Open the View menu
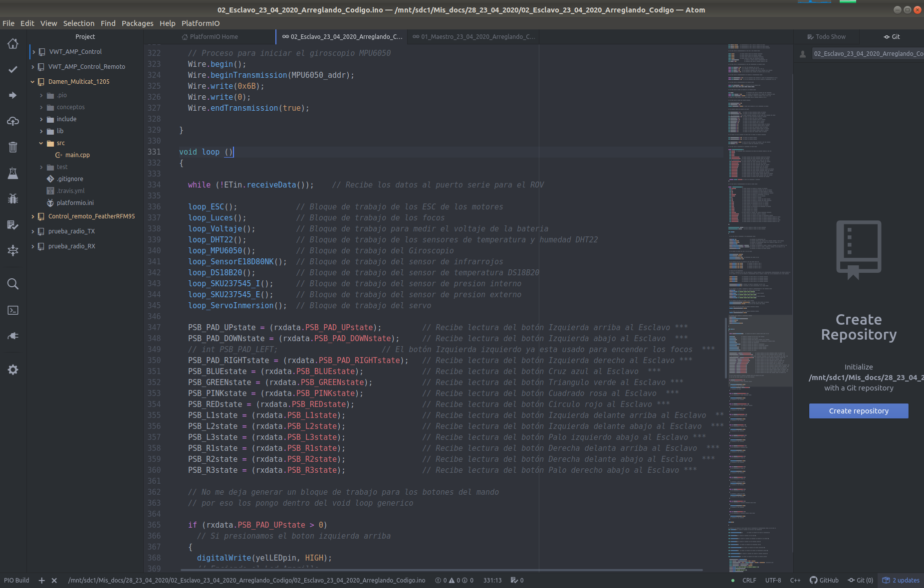Viewport: 924px width, 588px height. click(x=49, y=23)
